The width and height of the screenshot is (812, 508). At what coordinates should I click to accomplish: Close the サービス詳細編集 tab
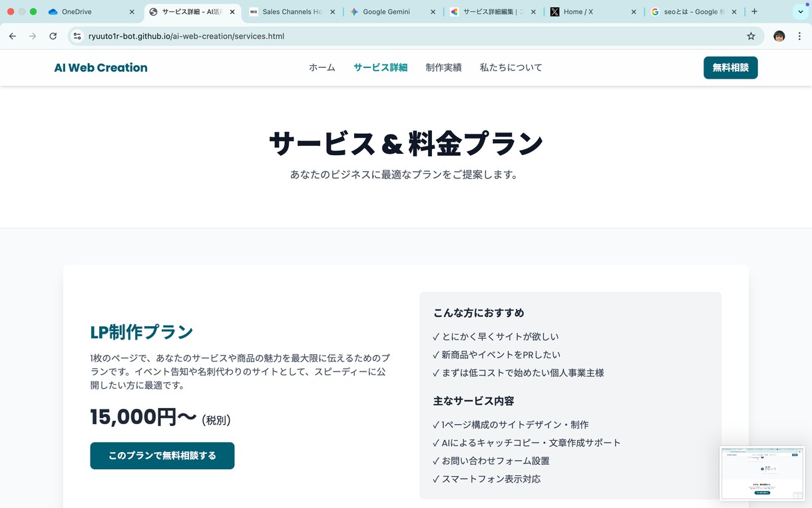[534, 11]
